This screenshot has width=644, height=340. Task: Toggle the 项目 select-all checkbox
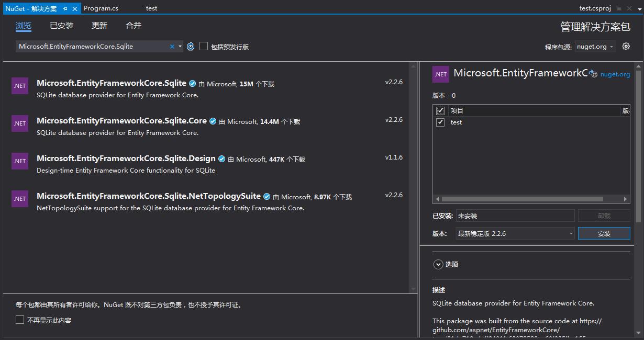(440, 110)
